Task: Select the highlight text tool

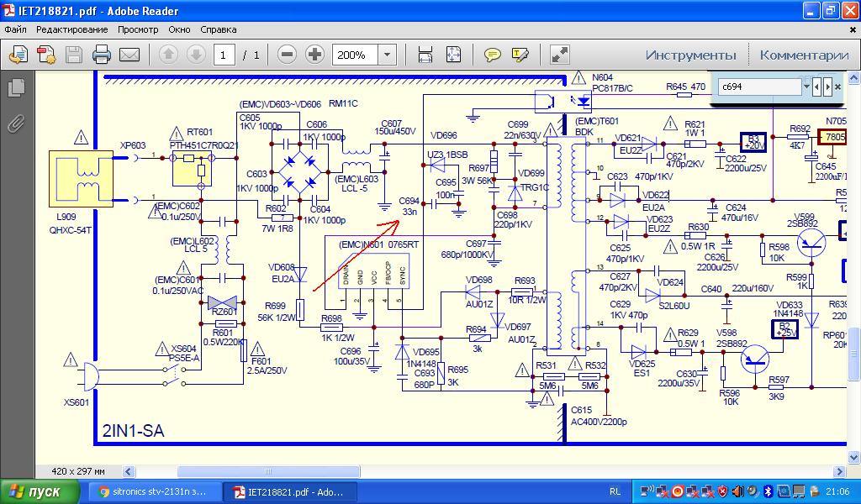Action: [520, 55]
